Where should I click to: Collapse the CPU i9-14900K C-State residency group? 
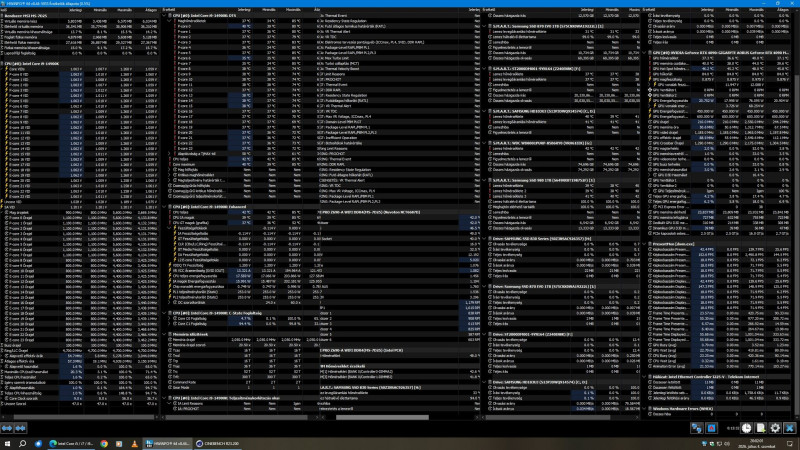click(165, 313)
